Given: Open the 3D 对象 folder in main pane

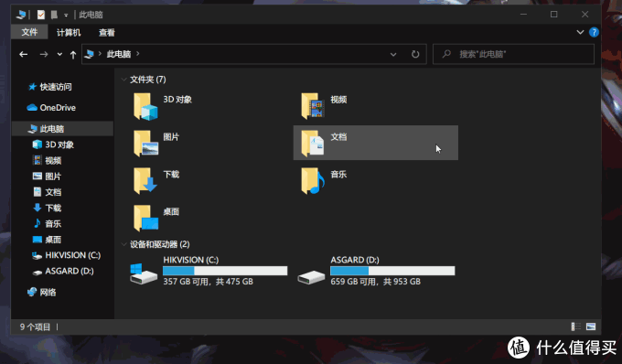Looking at the screenshot, I should pos(163,106).
